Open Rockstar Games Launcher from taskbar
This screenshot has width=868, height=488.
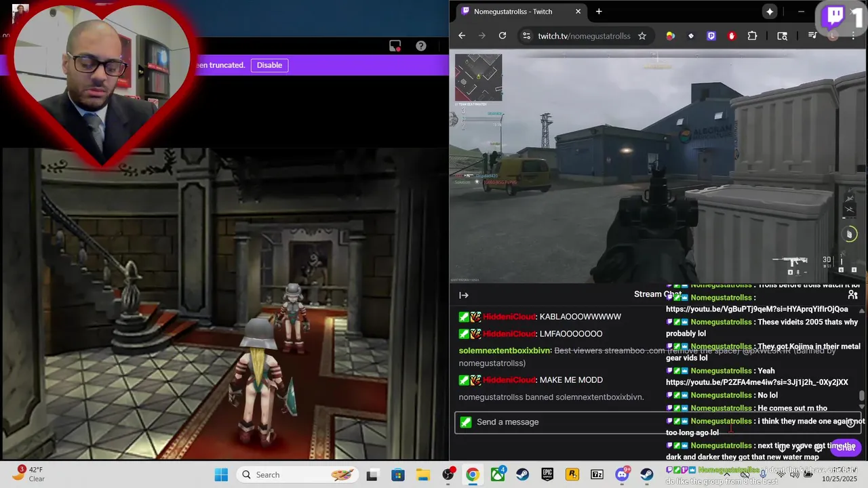(x=572, y=474)
